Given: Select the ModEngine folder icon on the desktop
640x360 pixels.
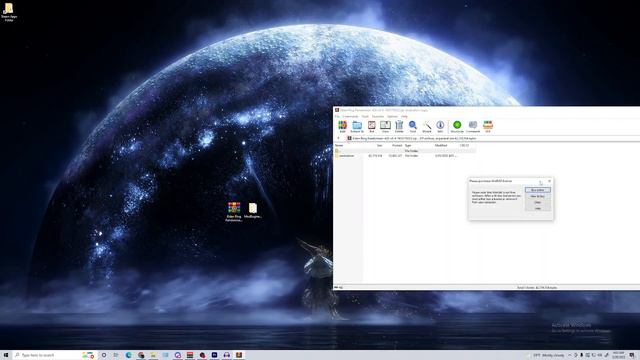Looking at the screenshot, I should pos(253,210).
